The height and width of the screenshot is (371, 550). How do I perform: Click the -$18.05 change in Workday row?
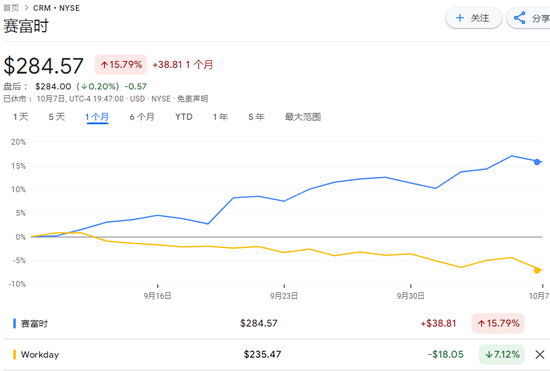446,355
